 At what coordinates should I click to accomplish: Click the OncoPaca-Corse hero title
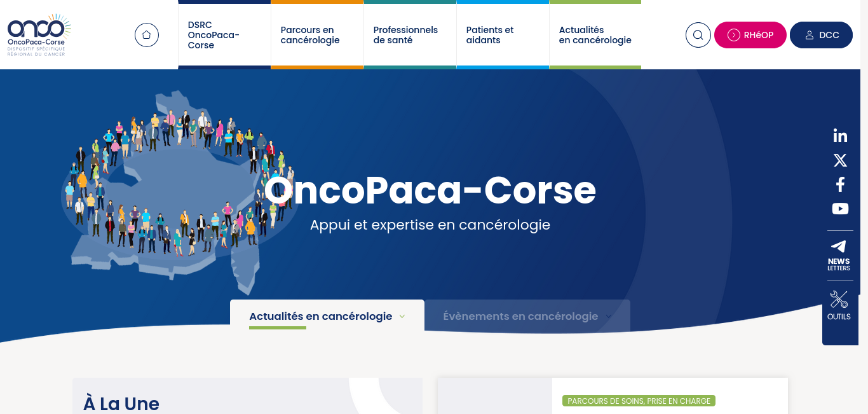tap(430, 190)
